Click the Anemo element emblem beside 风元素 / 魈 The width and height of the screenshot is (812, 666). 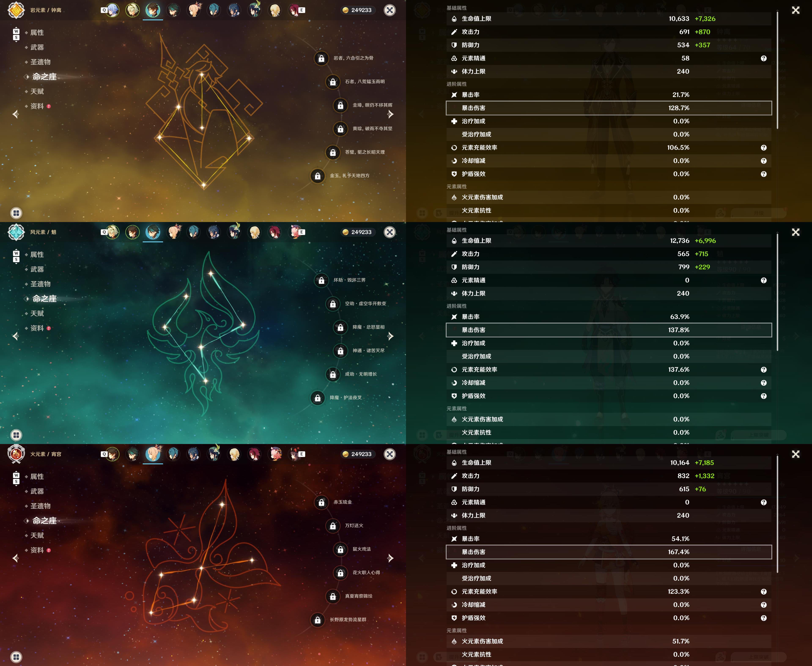coord(16,232)
